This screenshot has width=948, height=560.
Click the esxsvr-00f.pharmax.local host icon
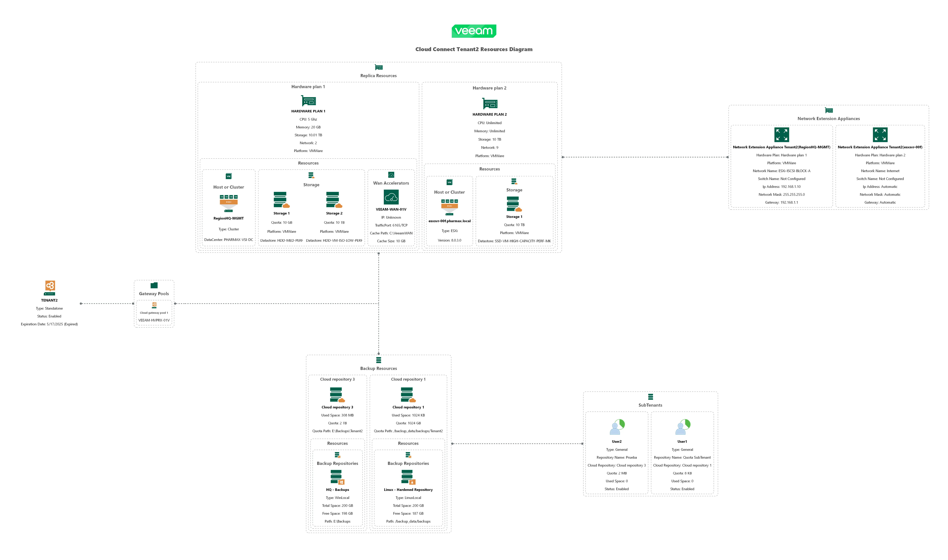[449, 207]
